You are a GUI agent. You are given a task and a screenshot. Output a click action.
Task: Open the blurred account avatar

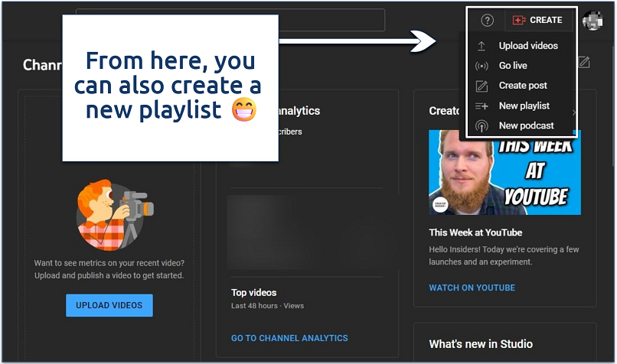[593, 21]
